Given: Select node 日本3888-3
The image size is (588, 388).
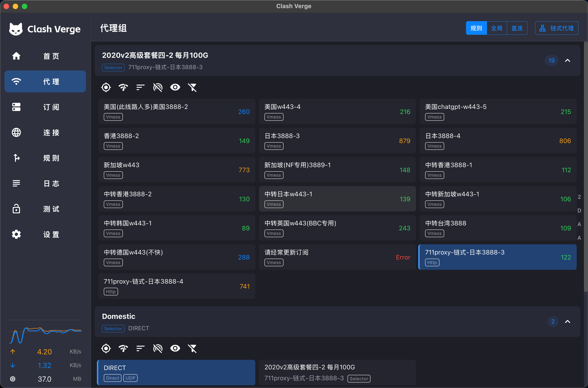Looking at the screenshot, I should coord(337,141).
